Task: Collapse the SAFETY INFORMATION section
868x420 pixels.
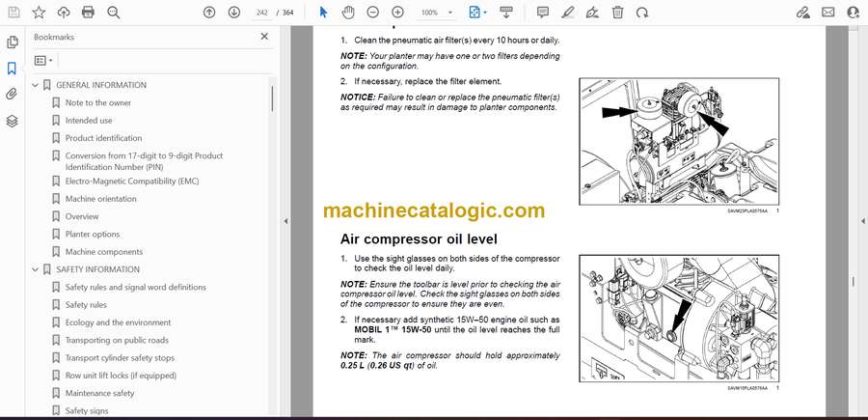Action: click(36, 269)
